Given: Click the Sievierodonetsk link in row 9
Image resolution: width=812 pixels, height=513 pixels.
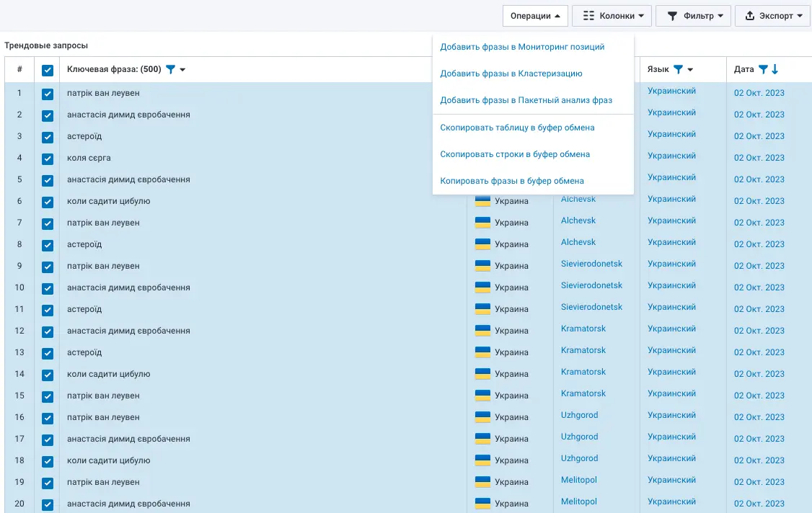Looking at the screenshot, I should click(x=591, y=264).
